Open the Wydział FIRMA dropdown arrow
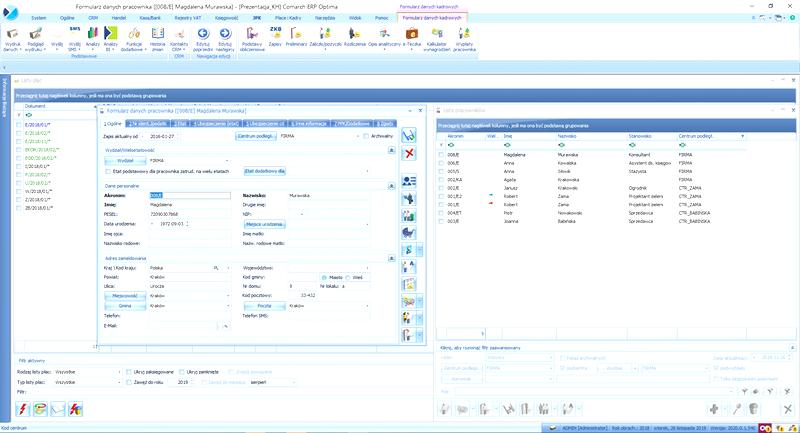Screen dimensions: 800x433 (227, 161)
